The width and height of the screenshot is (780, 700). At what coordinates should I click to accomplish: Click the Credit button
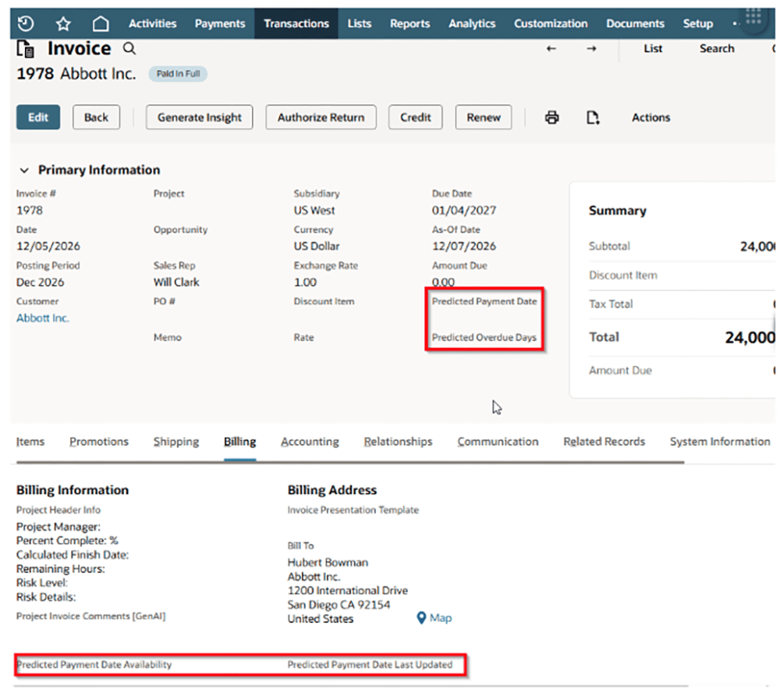pyautogui.click(x=416, y=117)
